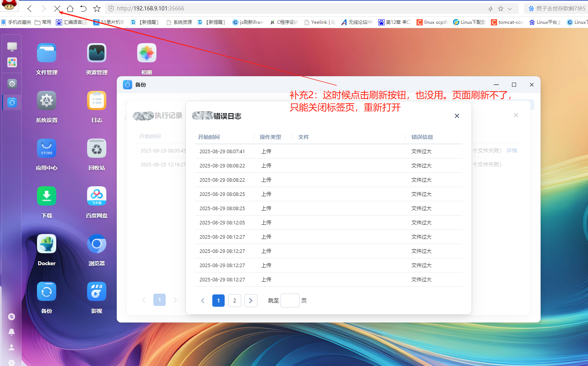
Task: Minimize the 备份 window
Action: (x=496, y=85)
